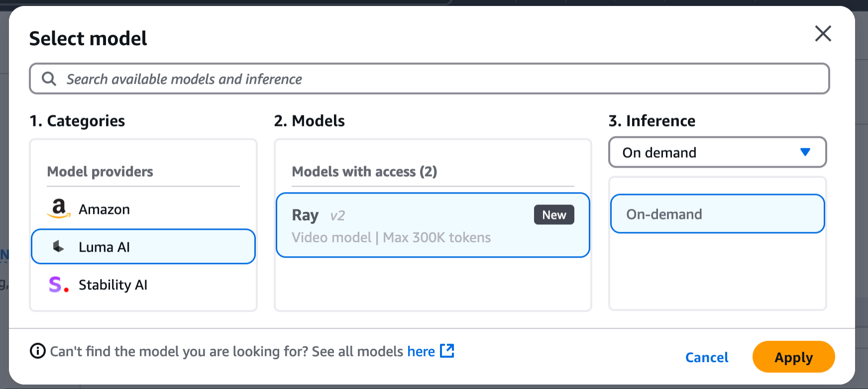Click the external link icon
The width and height of the screenshot is (868, 389).
(447, 351)
